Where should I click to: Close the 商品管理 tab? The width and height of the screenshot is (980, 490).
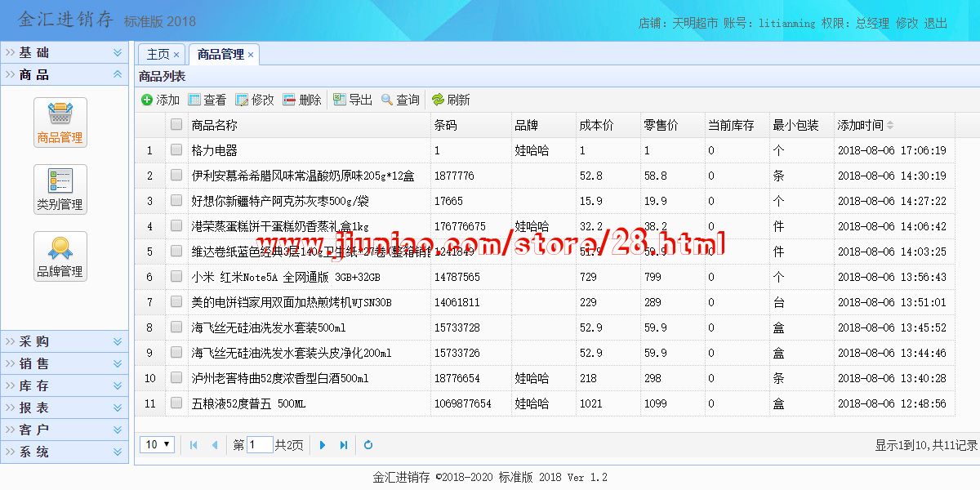tap(251, 56)
